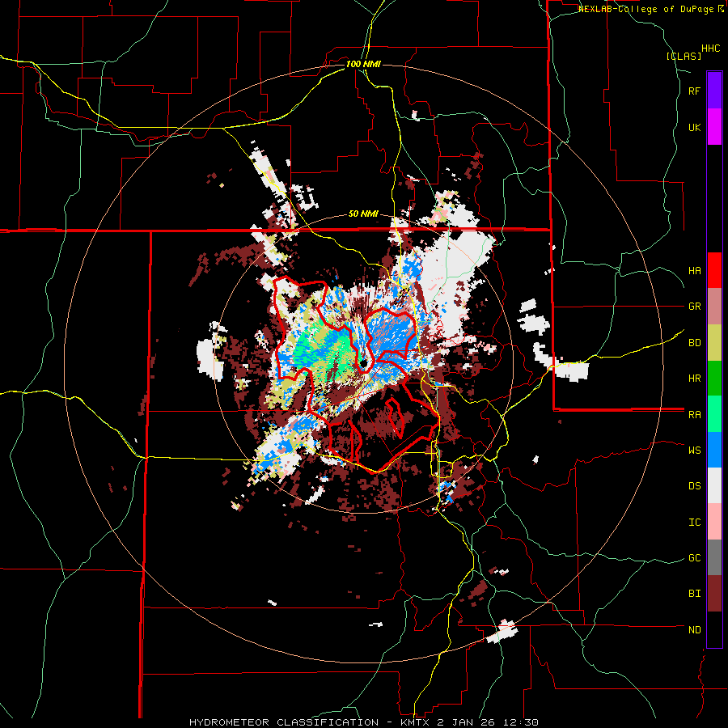
Task: Click the light green RA swatch
Action: pyautogui.click(x=714, y=414)
